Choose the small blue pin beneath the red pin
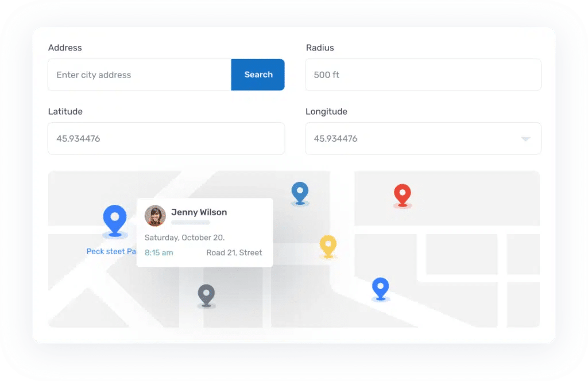The image size is (588, 381). click(x=380, y=289)
